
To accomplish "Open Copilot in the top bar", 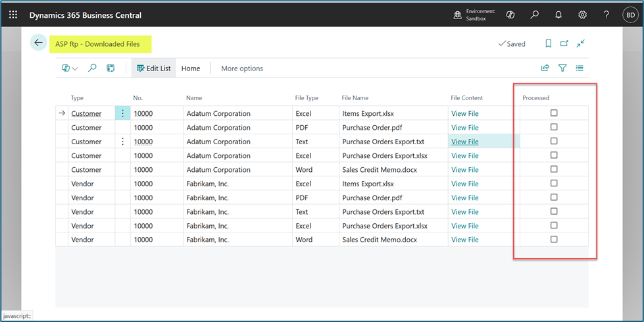I will (510, 15).
